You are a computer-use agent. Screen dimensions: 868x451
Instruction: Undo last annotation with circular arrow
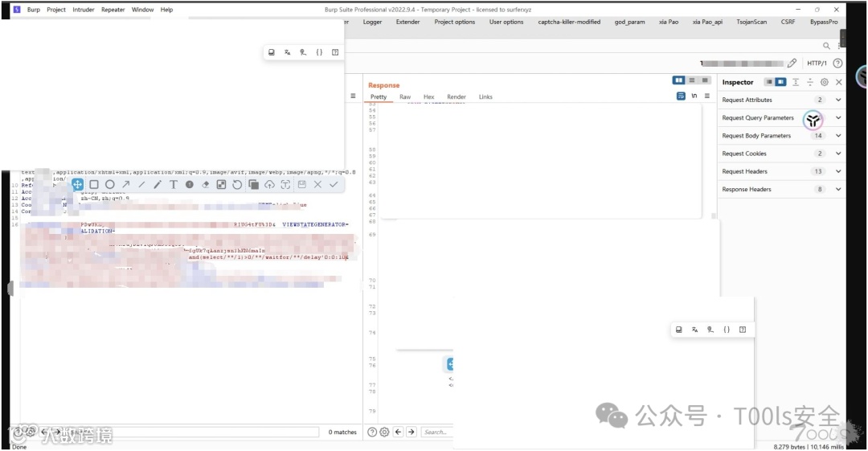[x=237, y=185]
